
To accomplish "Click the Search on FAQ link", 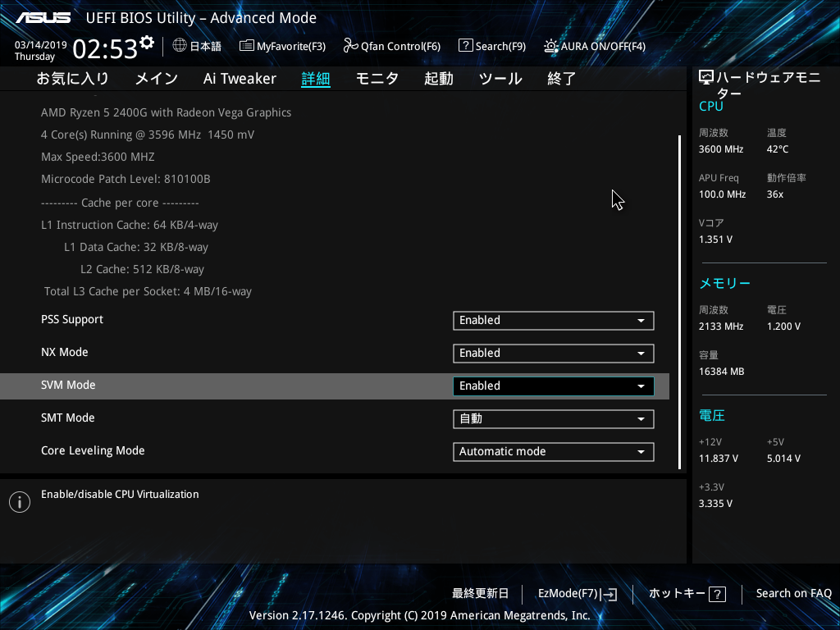I will click(x=794, y=594).
